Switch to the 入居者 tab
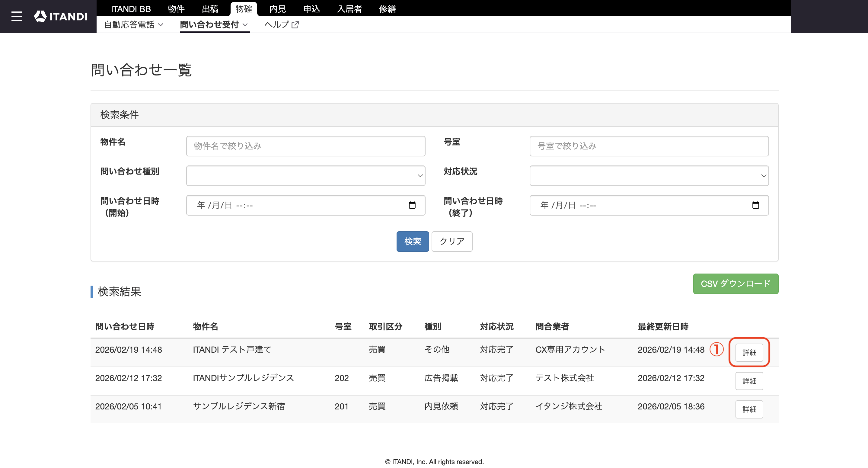The height and width of the screenshot is (468, 868). pos(349,9)
